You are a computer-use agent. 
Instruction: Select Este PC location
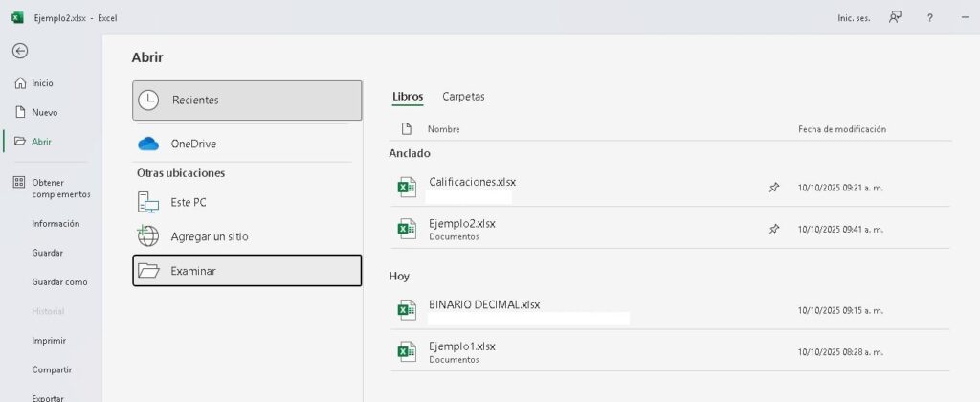click(x=247, y=203)
